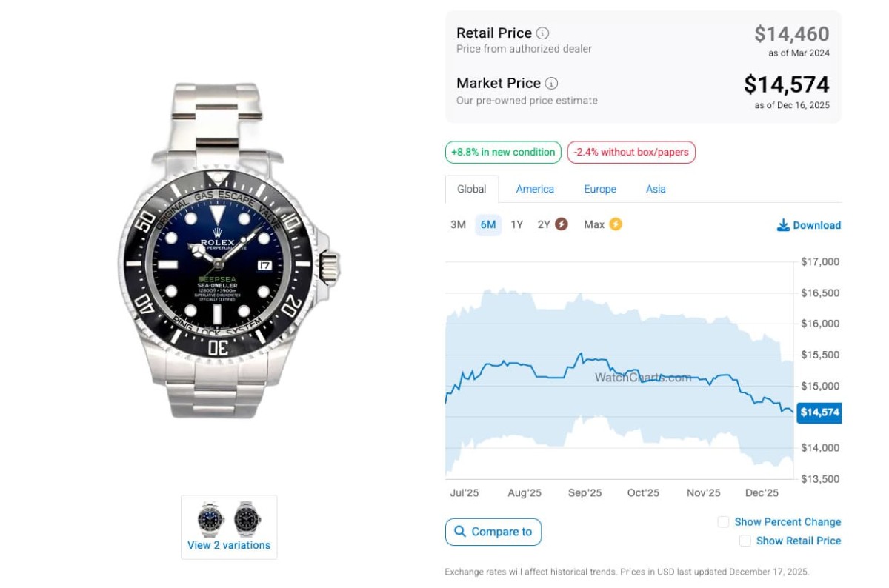Select the black dial variation thumbnail
The width and height of the screenshot is (889, 588).
click(x=247, y=518)
